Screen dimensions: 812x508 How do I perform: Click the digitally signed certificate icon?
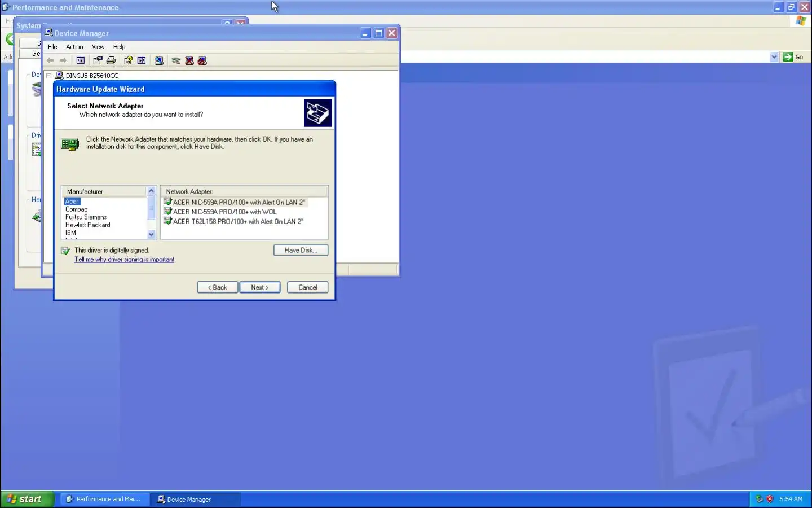tap(65, 251)
